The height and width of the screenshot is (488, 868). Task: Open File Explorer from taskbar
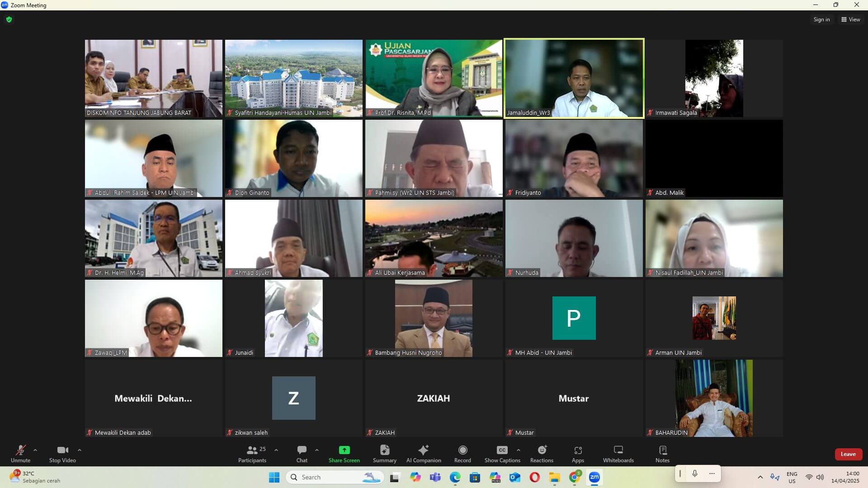(554, 477)
